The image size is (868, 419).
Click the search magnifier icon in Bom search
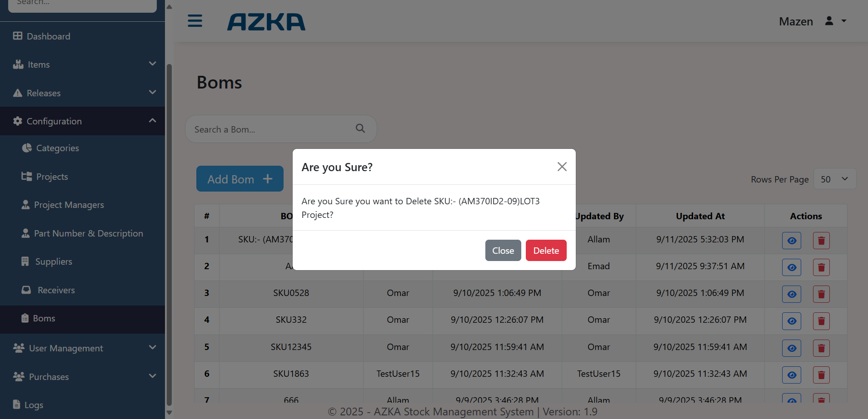360,128
